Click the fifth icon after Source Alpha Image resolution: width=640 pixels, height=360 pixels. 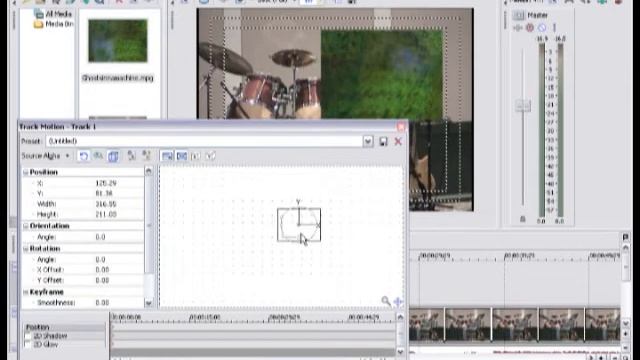146,156
